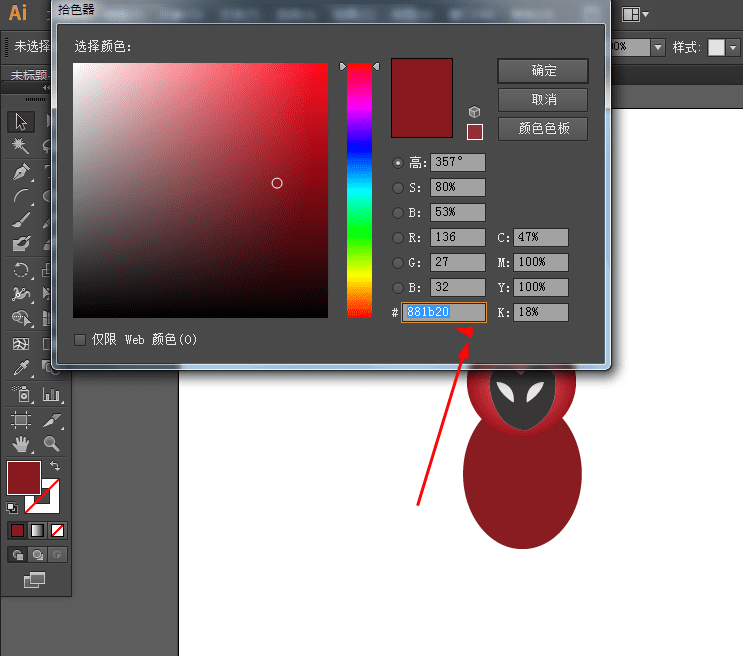Screen dimensions: 743x656
Task: Select the Pen tool
Action: 21,172
